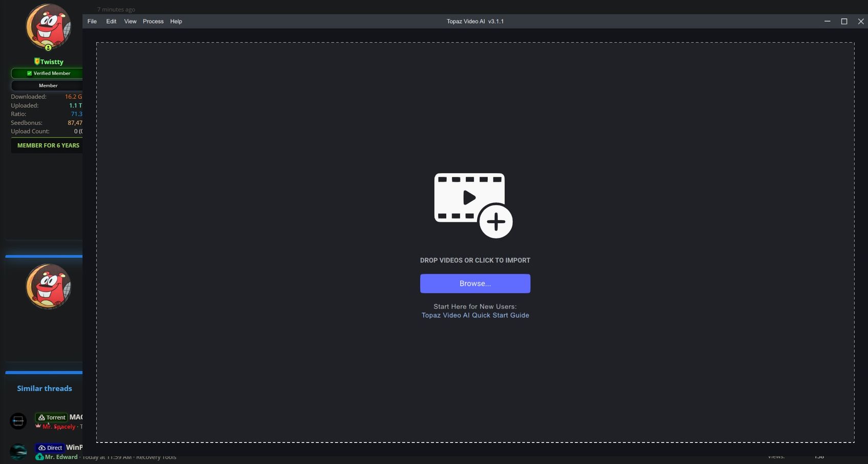This screenshot has width=868, height=464.
Task: Open Mr. Spacely's profile link
Action: [x=59, y=427]
